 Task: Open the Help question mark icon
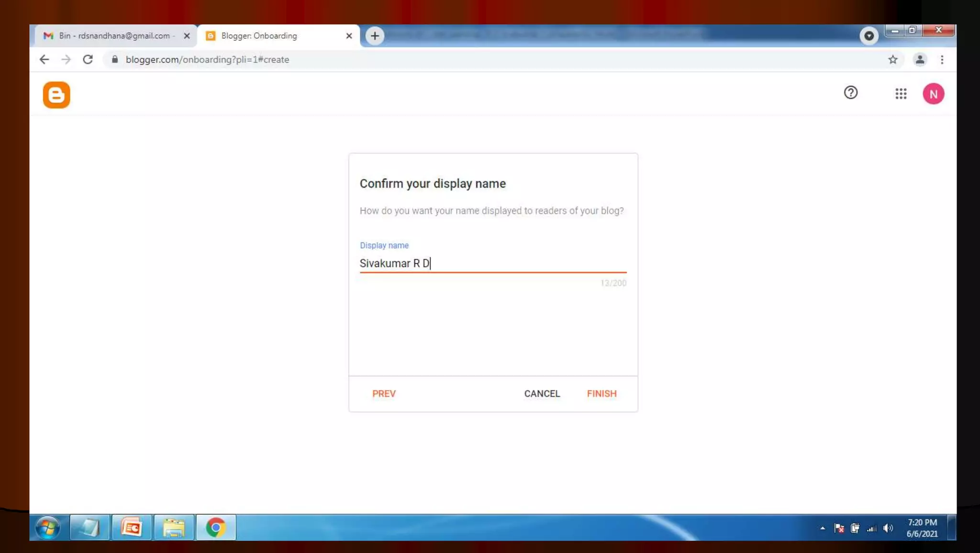click(x=850, y=92)
